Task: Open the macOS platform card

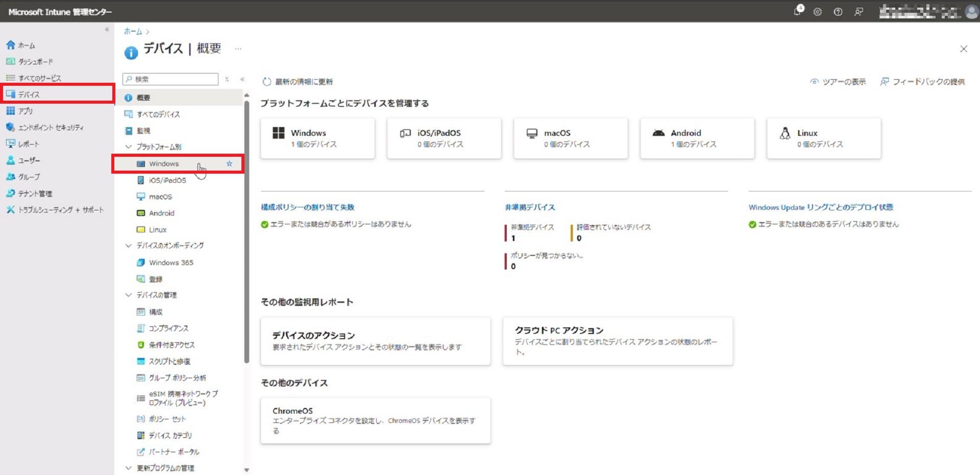Action: pos(571,138)
